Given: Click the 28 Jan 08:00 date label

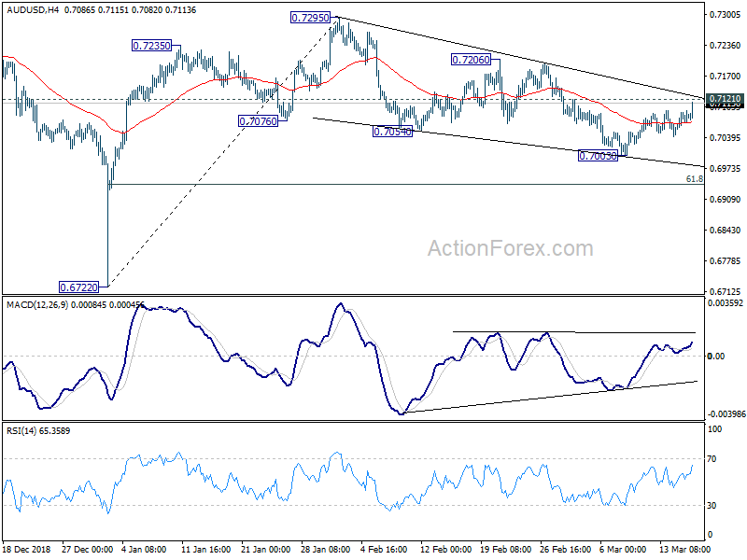Looking at the screenshot, I should 326,549.
